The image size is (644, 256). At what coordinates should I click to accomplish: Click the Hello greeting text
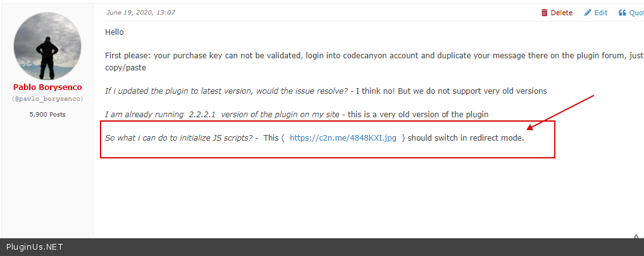coord(115,32)
